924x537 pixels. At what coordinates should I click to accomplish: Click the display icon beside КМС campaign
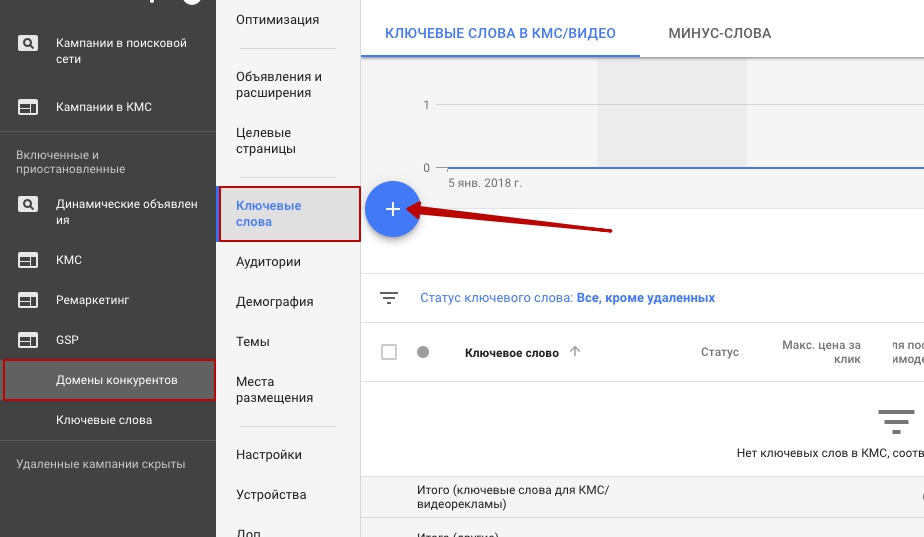[28, 260]
